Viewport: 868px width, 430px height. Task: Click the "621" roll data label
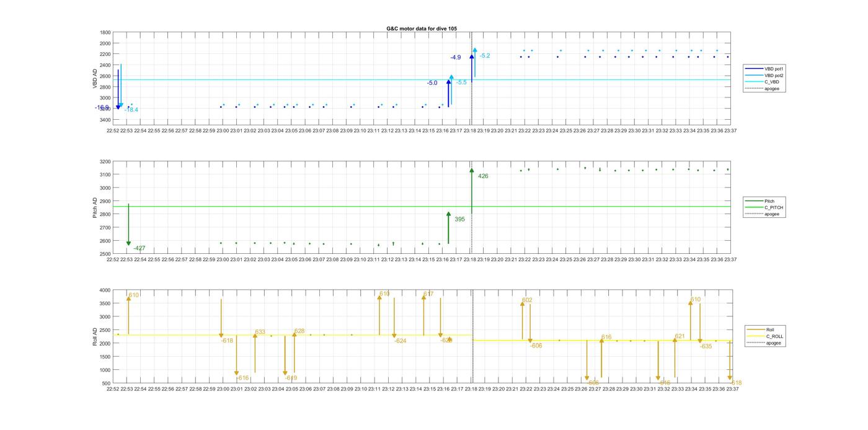pyautogui.click(x=680, y=336)
